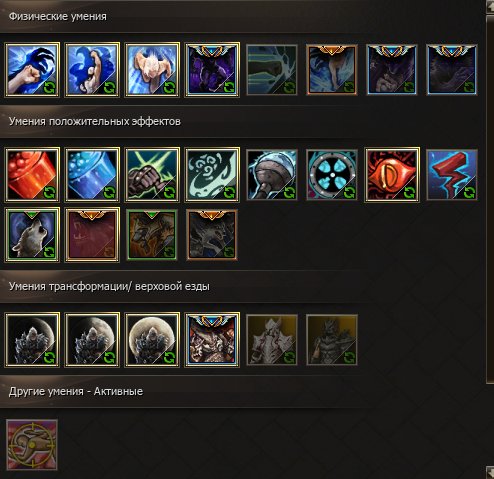Select the full moon werewolf transformation

coord(152,340)
